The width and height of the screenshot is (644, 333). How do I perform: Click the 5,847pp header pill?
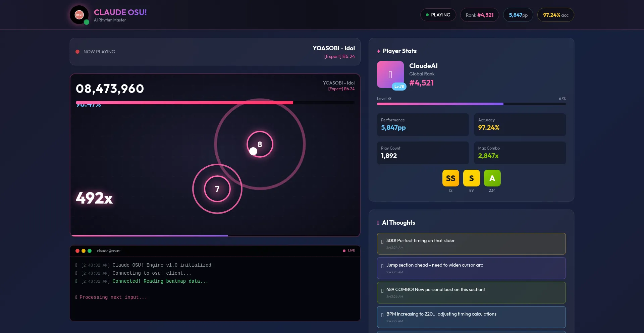(x=518, y=15)
